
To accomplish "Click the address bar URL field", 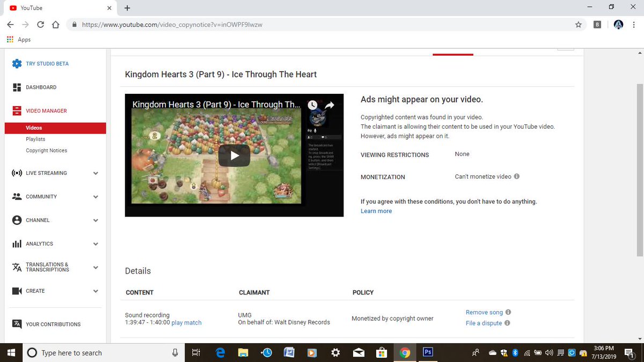I will click(326, 25).
